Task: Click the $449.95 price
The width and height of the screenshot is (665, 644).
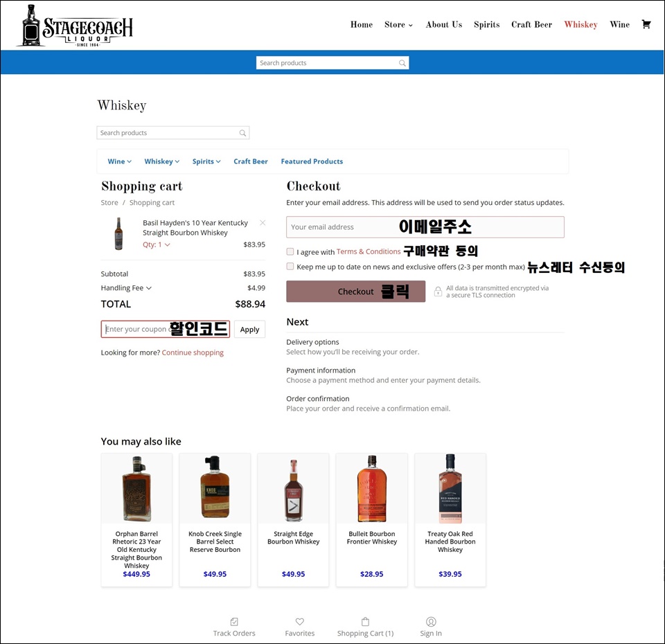Action: tap(136, 574)
